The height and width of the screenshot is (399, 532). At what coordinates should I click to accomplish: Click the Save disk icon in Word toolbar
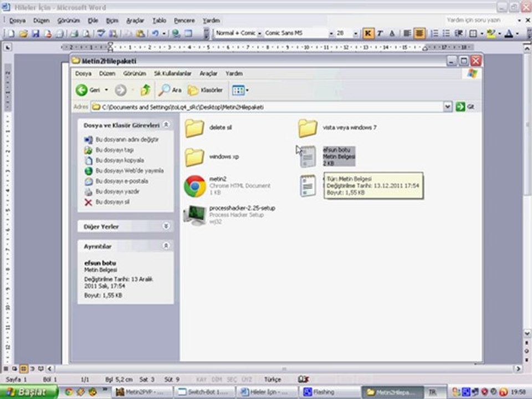pyautogui.click(x=35, y=33)
